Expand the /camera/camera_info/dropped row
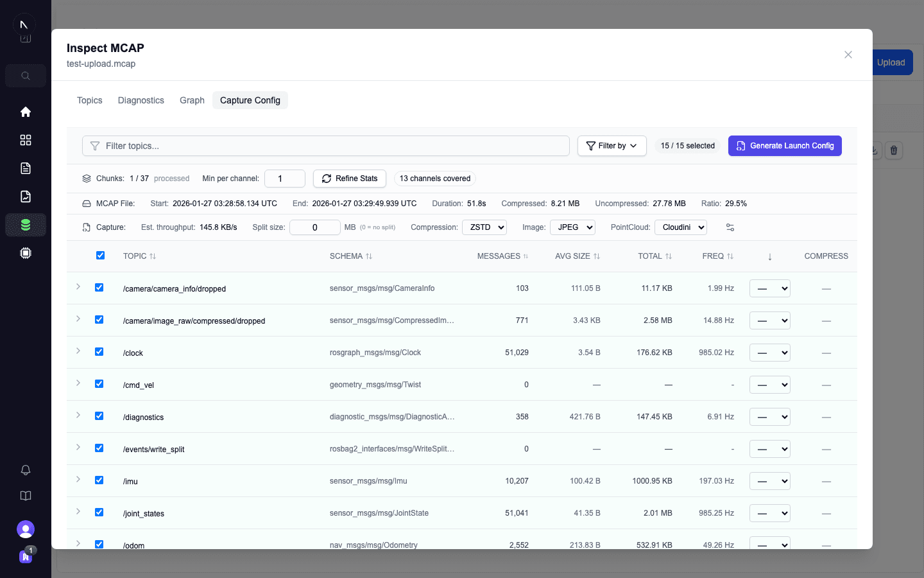The width and height of the screenshot is (924, 578). point(78,286)
